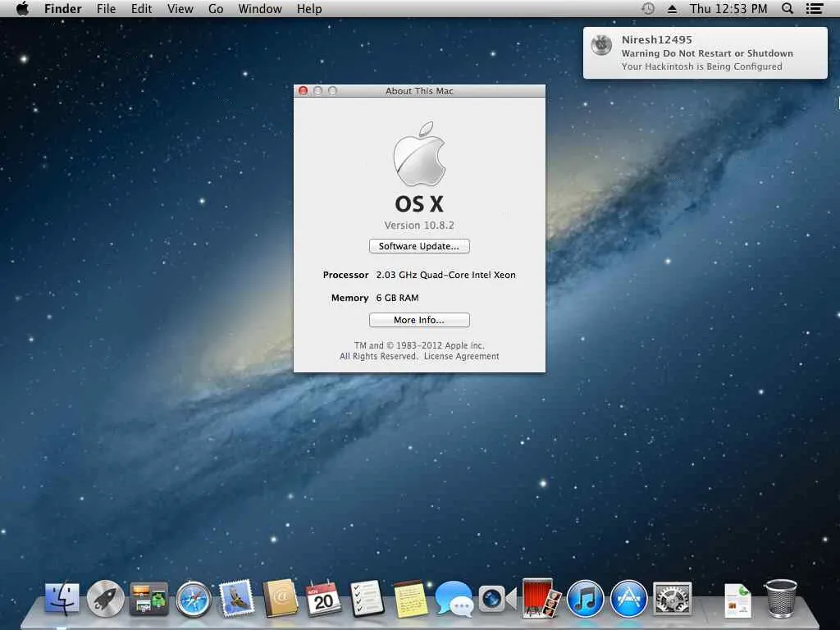This screenshot has width=840, height=630.
Task: Open the document stack in Dock
Action: click(x=737, y=600)
